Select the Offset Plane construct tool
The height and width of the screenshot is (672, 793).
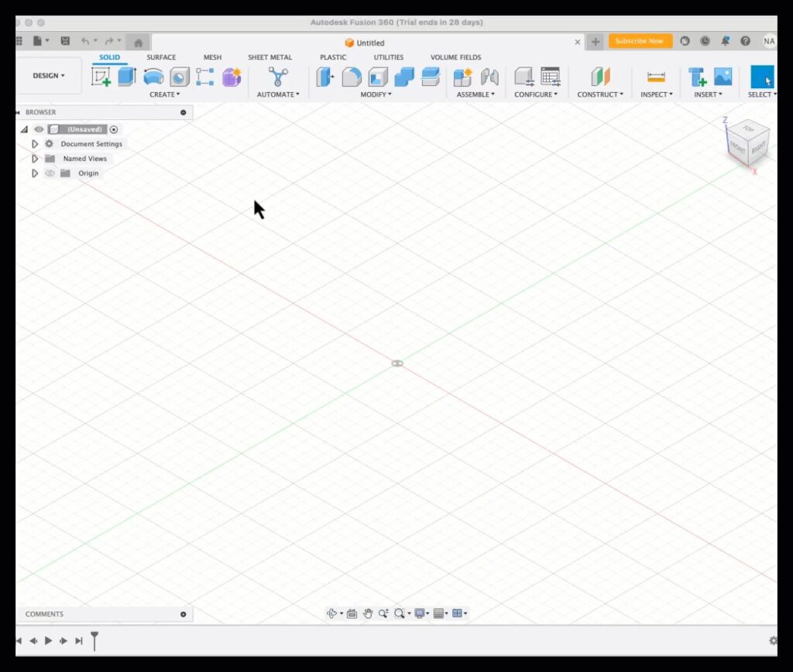[600, 77]
